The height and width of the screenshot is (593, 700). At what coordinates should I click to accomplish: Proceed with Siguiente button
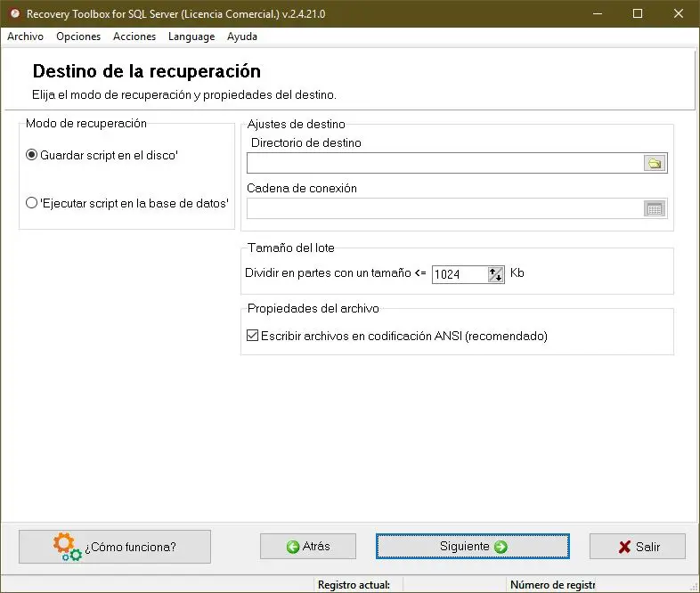point(473,547)
